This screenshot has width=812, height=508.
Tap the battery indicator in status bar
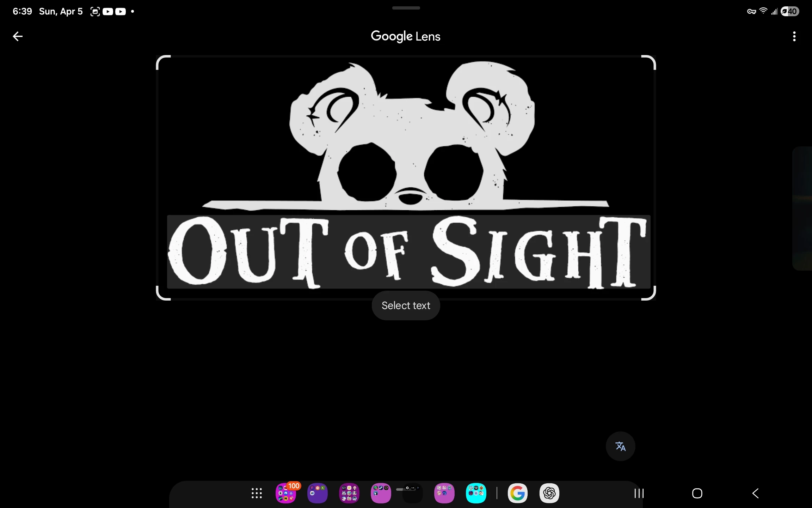790,11
